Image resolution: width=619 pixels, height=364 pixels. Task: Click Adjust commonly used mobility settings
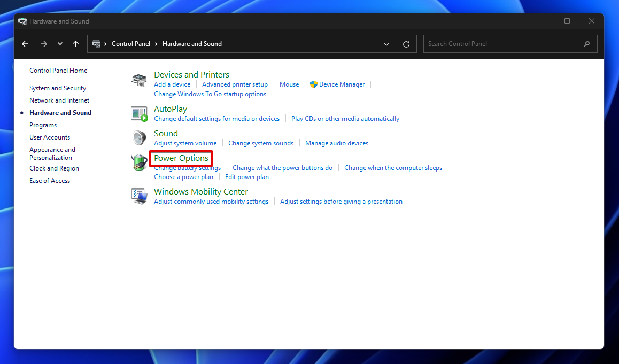tap(211, 202)
